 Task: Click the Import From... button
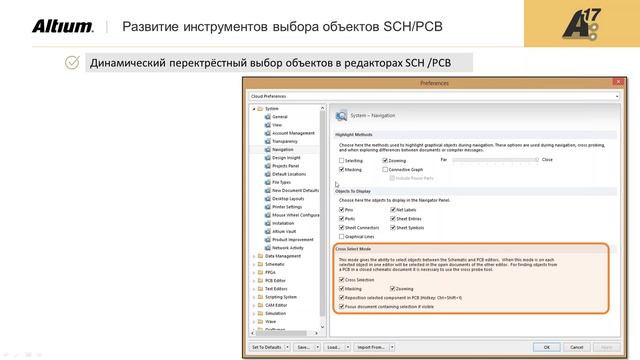pyautogui.click(x=371, y=347)
